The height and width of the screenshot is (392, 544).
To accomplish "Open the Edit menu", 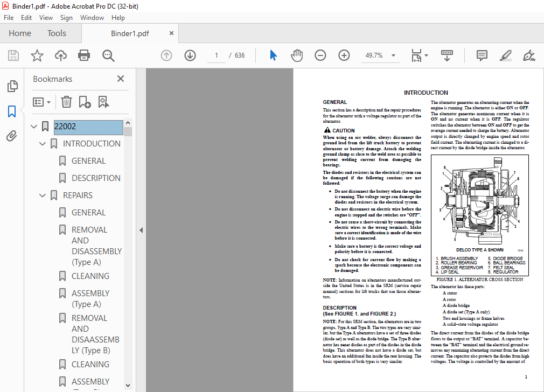I will [x=26, y=18].
